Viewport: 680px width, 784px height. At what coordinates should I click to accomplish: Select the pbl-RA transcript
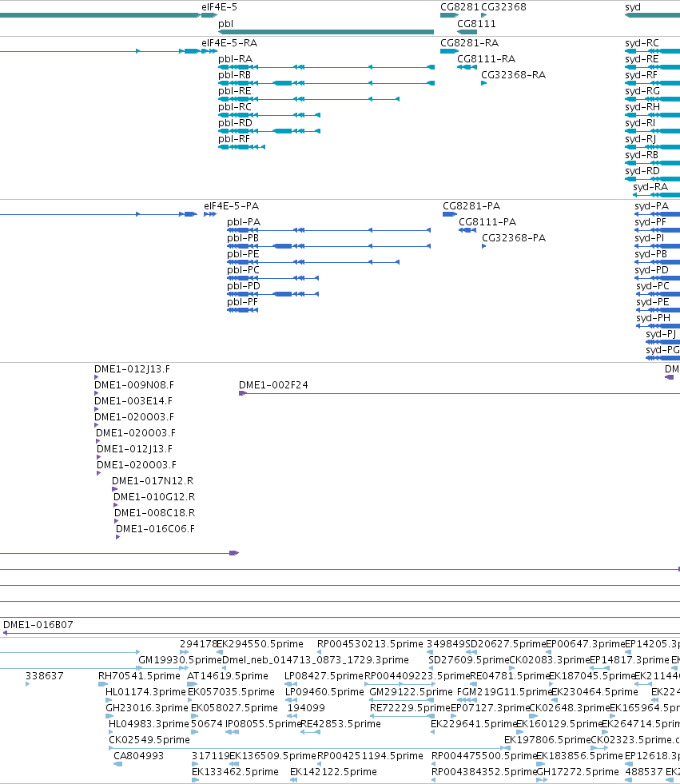[x=326, y=67]
